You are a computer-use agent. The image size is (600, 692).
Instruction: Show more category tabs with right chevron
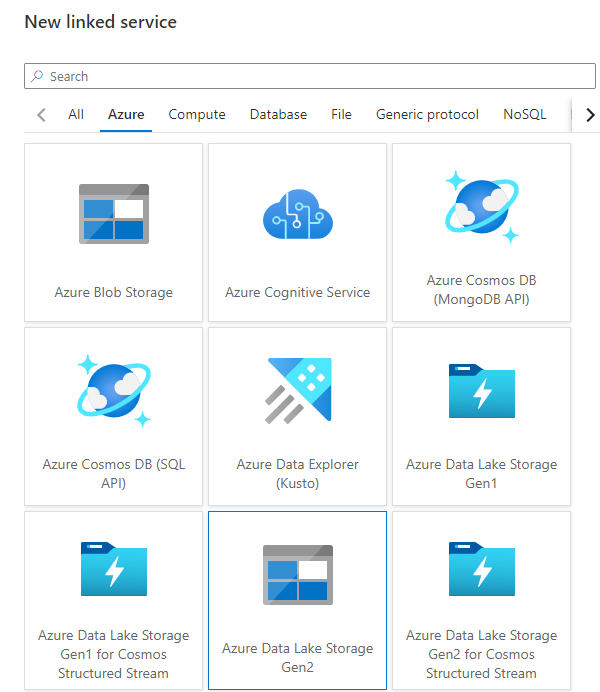coord(590,115)
